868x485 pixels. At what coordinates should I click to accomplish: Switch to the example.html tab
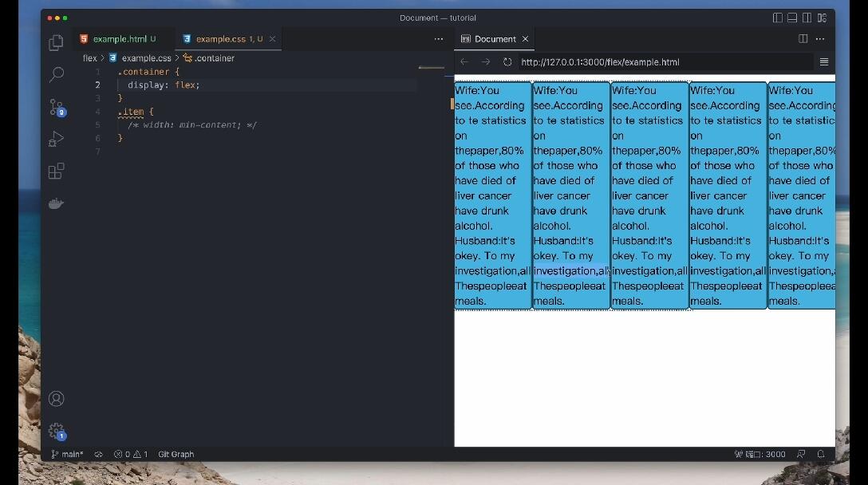coord(119,39)
